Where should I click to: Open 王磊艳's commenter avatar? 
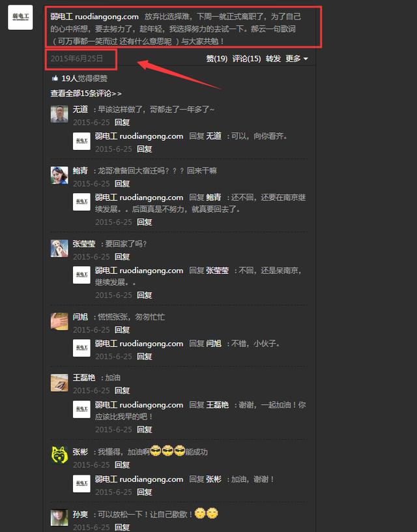coord(59,382)
